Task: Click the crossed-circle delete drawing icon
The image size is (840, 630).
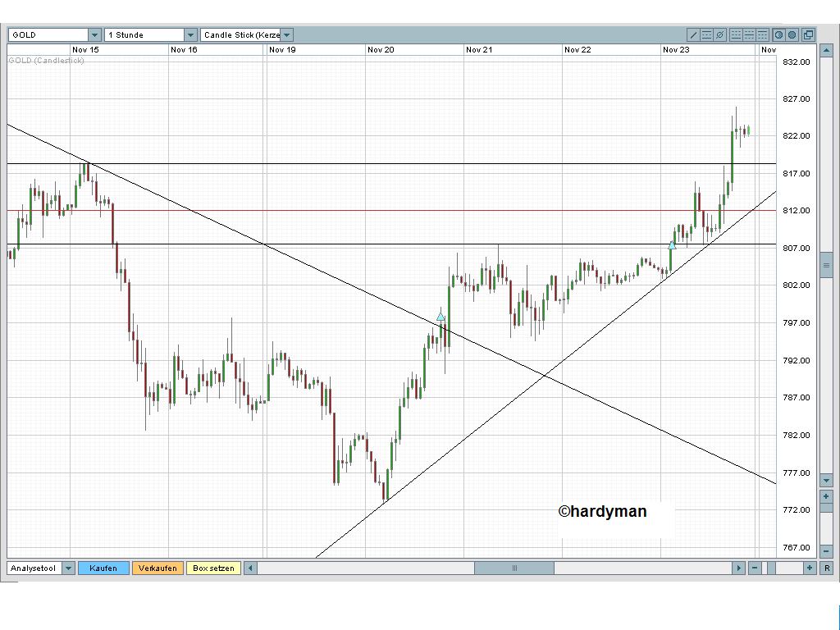Action: [x=719, y=35]
